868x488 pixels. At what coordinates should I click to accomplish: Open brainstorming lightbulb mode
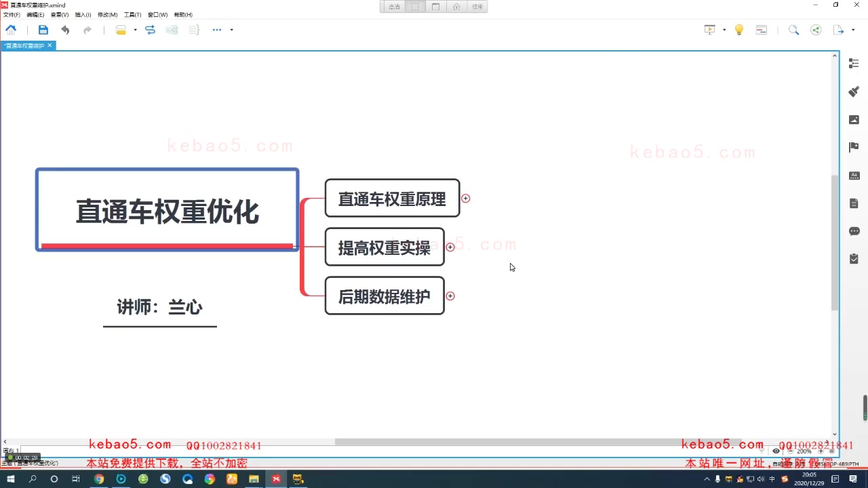tap(739, 30)
